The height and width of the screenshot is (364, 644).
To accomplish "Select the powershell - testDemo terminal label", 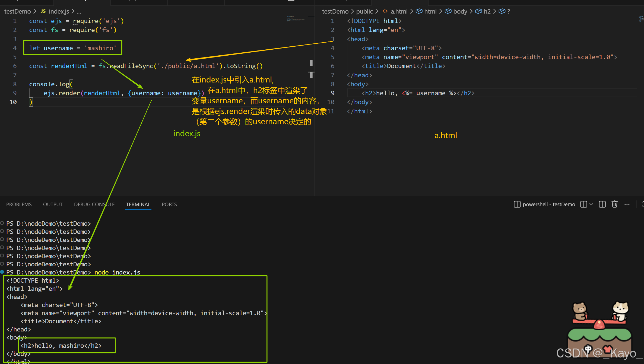I will [548, 204].
